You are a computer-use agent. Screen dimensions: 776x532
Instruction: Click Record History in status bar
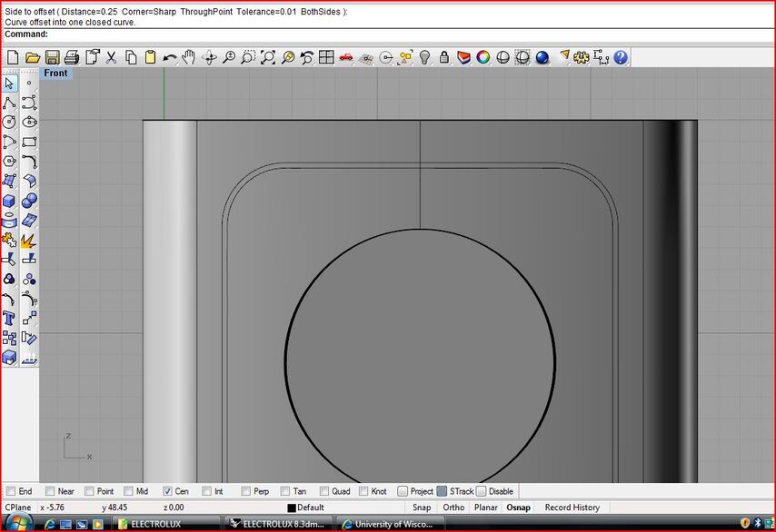[572, 507]
